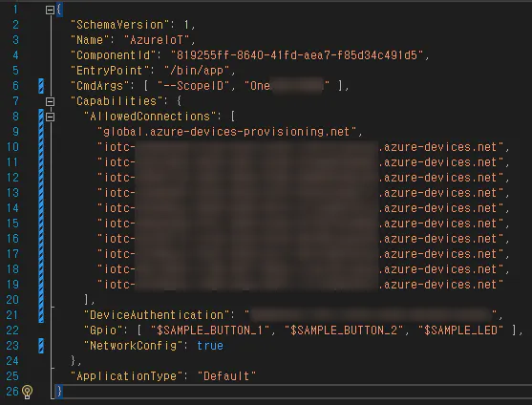Collapse the root JSON object fold
The width and height of the screenshot is (532, 405).
(50, 10)
